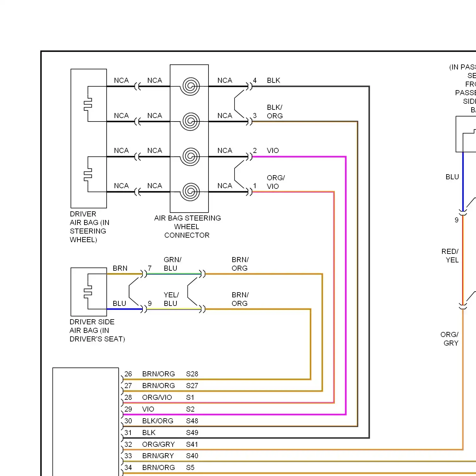The image size is (476, 476).
Task: Click the bottom clock spring coil symbol
Action: (190, 191)
